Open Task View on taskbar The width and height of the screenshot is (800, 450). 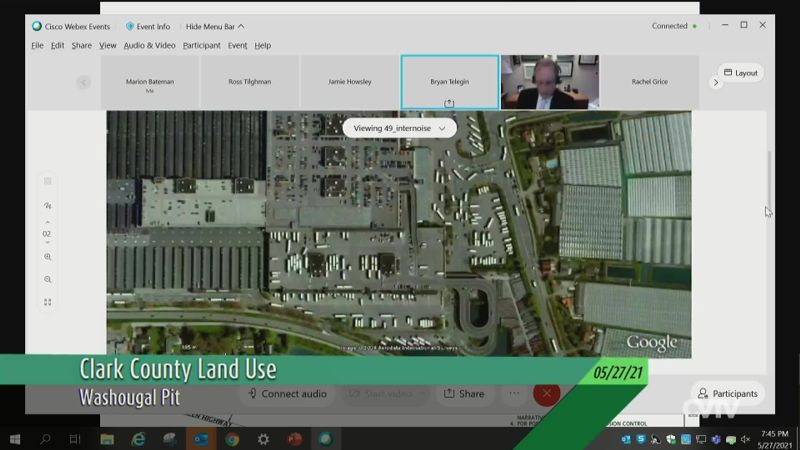[x=75, y=439]
